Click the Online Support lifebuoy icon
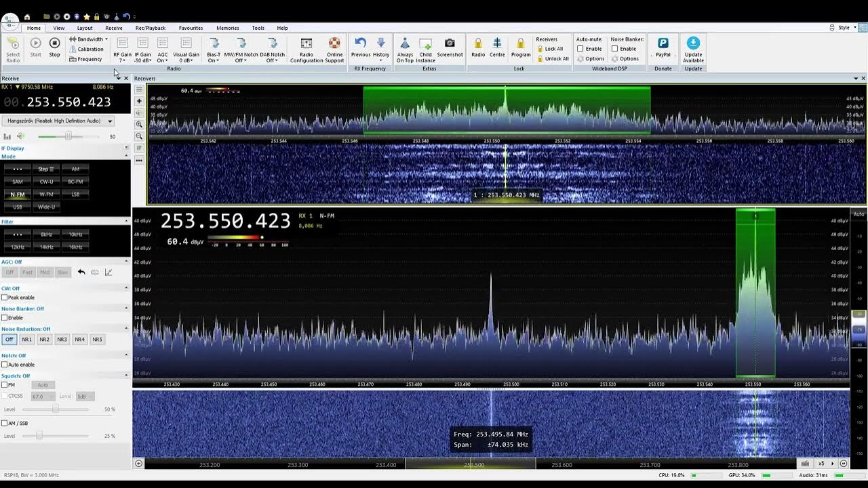Image resolution: width=868 pixels, height=488 pixels. click(334, 44)
